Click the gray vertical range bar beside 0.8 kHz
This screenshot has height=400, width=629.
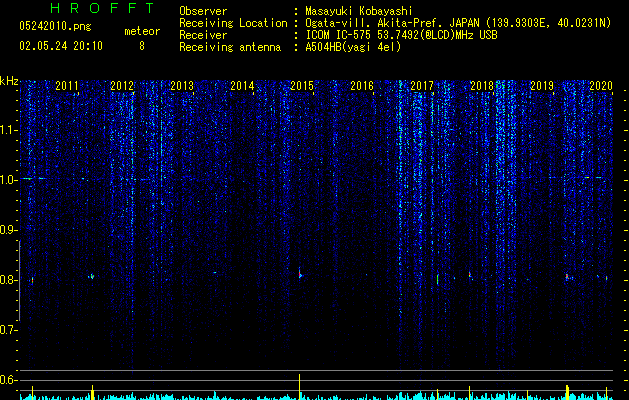pos(19,280)
